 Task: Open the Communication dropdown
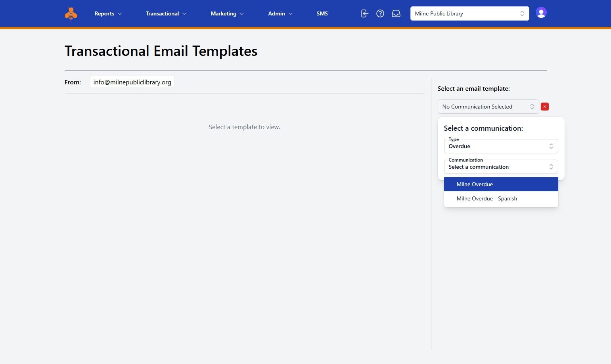[x=501, y=167]
